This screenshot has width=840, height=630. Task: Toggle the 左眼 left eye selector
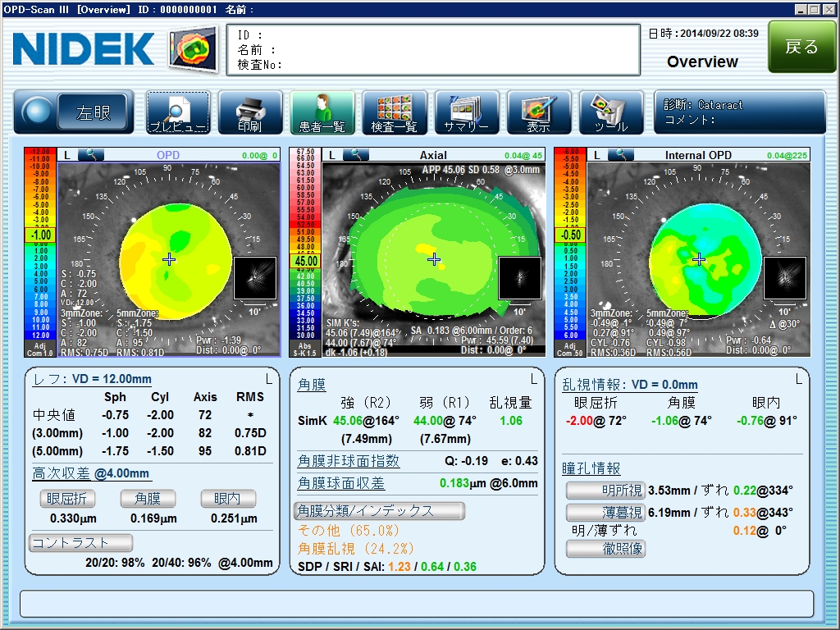click(x=94, y=112)
